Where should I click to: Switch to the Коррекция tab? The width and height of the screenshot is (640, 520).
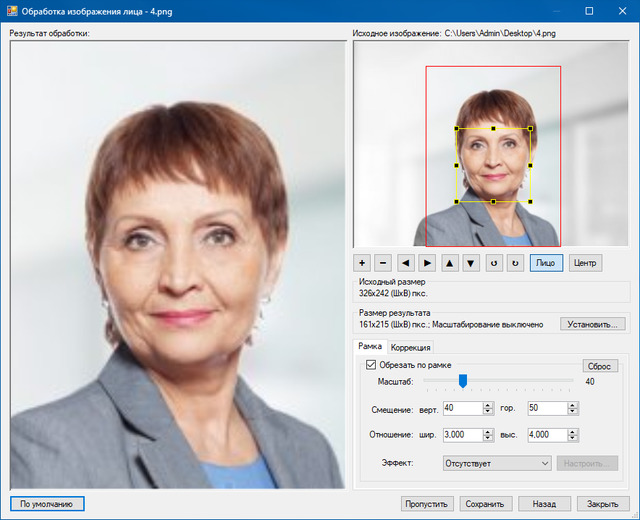[x=410, y=348]
